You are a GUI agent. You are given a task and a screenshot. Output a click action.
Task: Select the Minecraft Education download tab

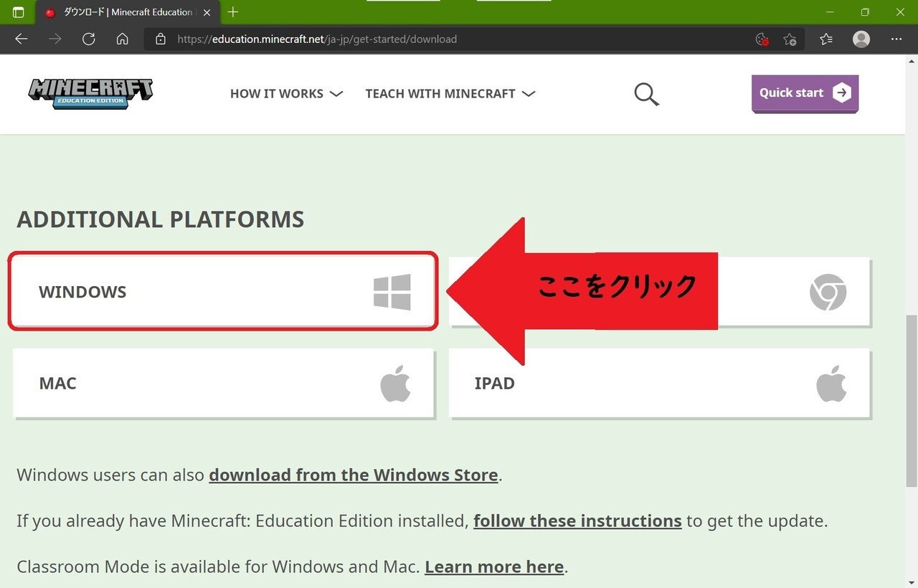(122, 11)
